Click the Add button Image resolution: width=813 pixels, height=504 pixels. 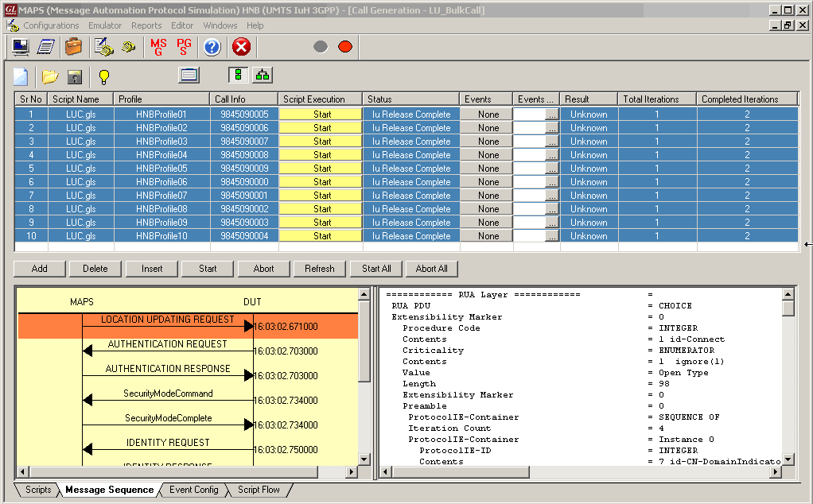click(x=40, y=269)
